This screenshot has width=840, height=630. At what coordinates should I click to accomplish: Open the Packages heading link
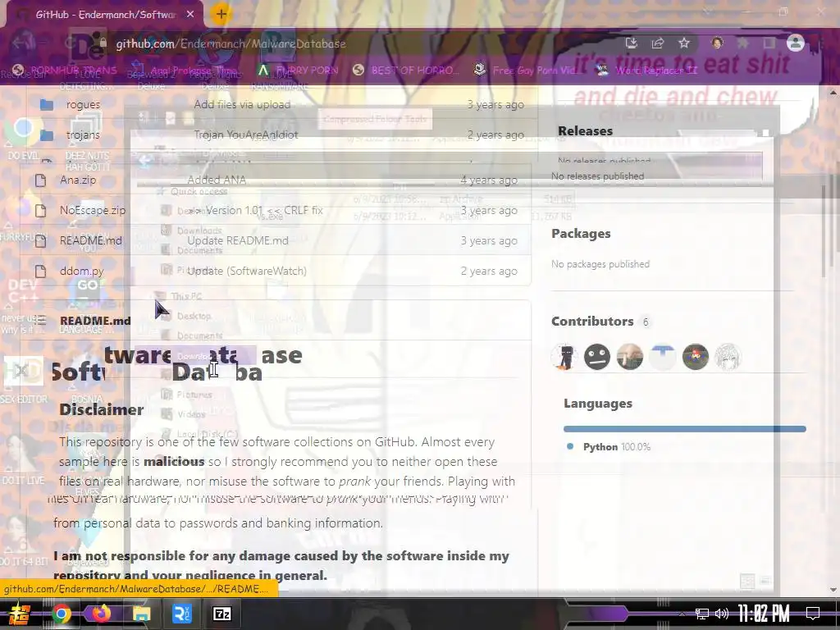point(581,234)
